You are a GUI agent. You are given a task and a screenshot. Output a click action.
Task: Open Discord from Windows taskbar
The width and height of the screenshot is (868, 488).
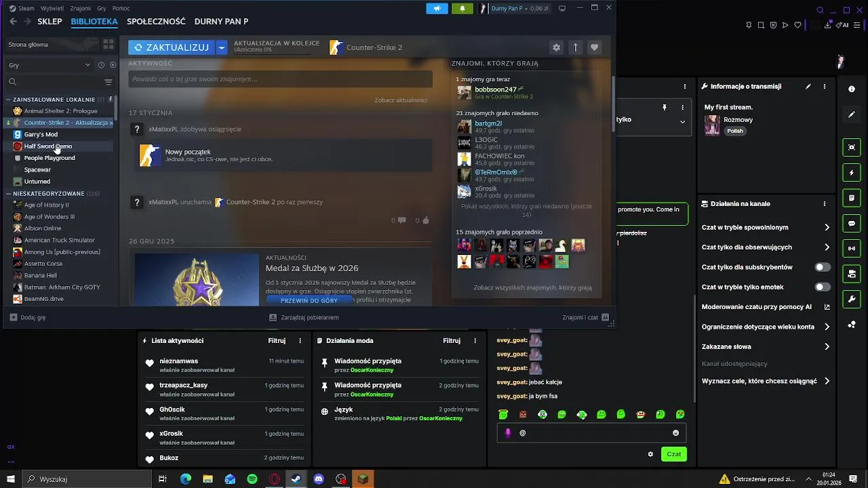(x=319, y=479)
